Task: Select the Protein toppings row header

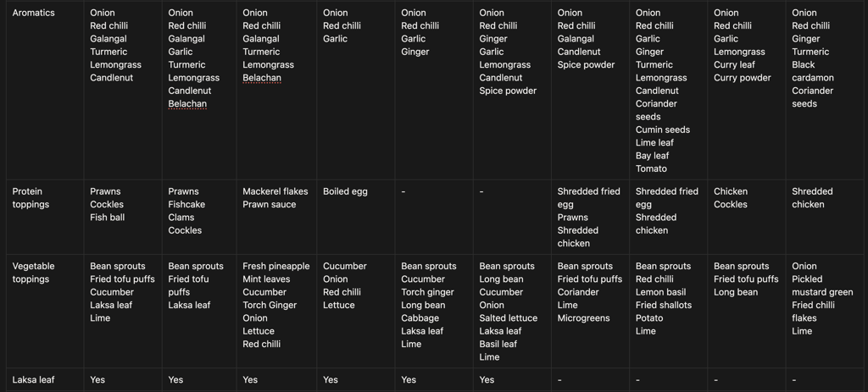Action: pyautogui.click(x=31, y=197)
